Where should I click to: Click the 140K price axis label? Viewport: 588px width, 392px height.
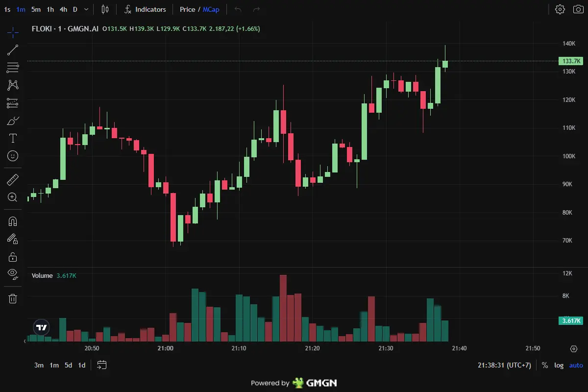pos(569,43)
